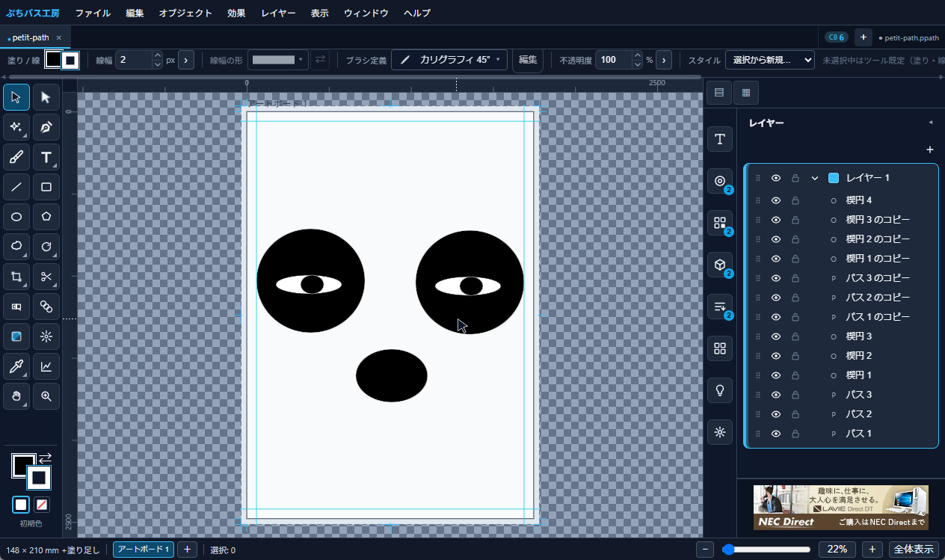Select the Direct Selection arrow tool
This screenshot has height=560, width=945.
pos(46,97)
